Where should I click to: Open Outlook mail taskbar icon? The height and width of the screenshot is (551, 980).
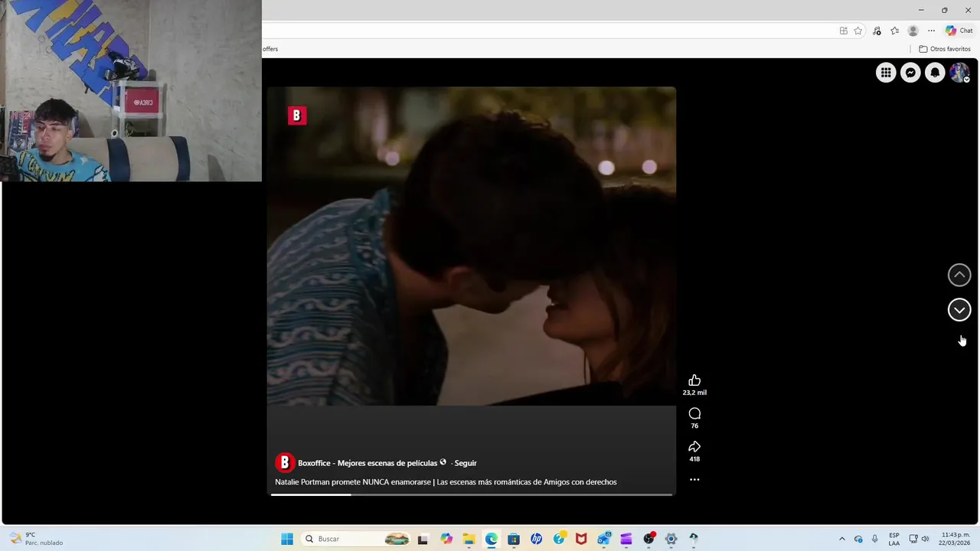point(604,539)
